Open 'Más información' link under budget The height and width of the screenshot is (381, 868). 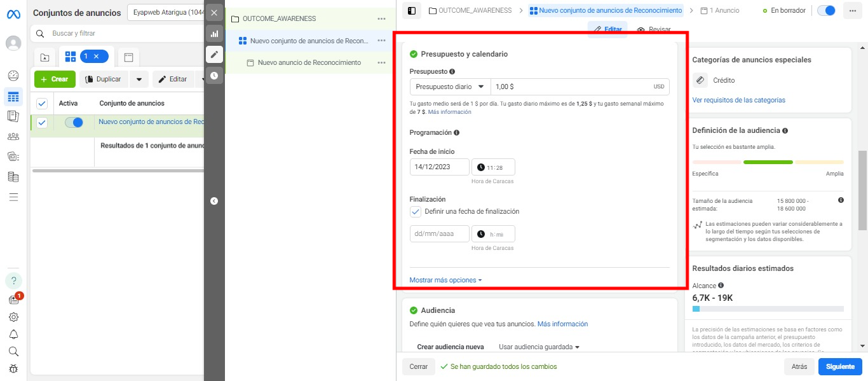[450, 112]
